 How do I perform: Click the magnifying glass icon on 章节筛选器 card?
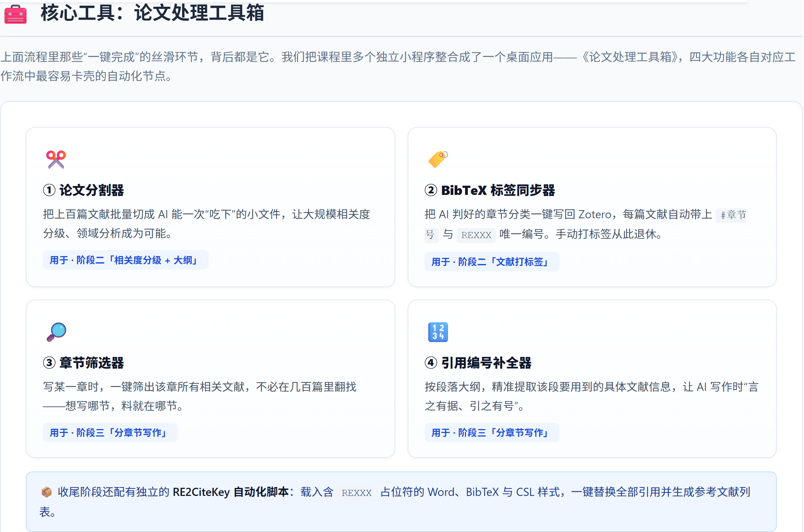(x=56, y=332)
